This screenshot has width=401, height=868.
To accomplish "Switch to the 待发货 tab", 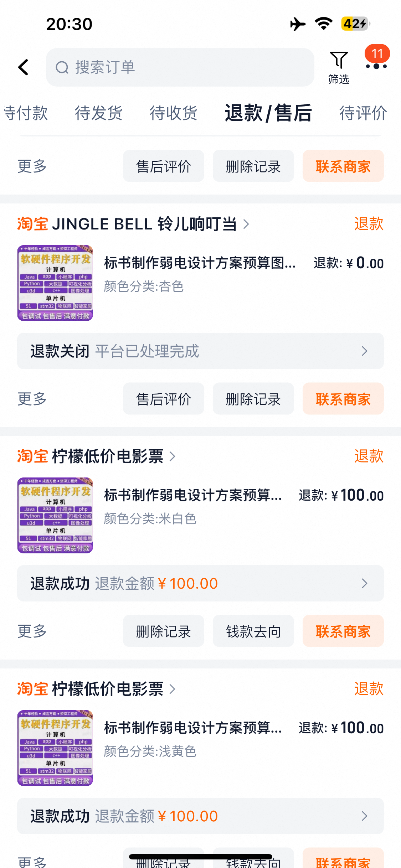I will point(99,113).
